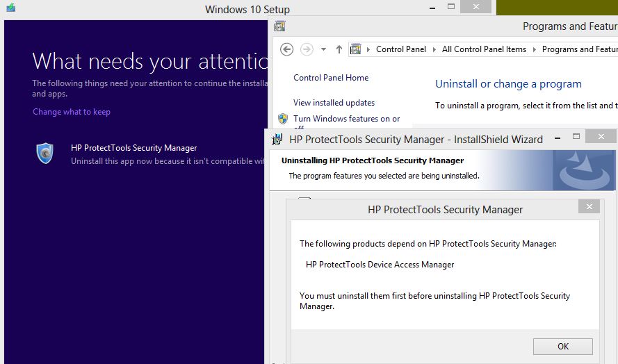
Task: Open Turn Windows features on or off
Action: pos(346,119)
